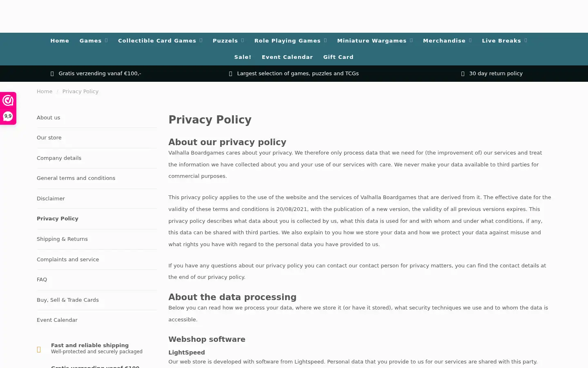588x368 pixels.
Task: Click the About our privacy policy heading
Action: coord(227,142)
